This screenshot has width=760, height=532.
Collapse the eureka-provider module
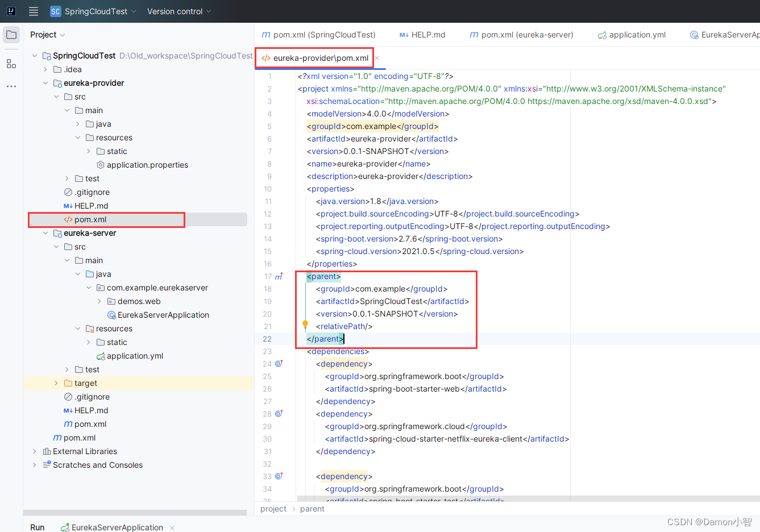click(45, 83)
